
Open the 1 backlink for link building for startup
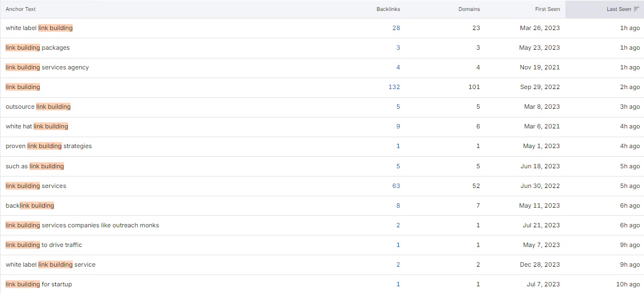tap(398, 285)
